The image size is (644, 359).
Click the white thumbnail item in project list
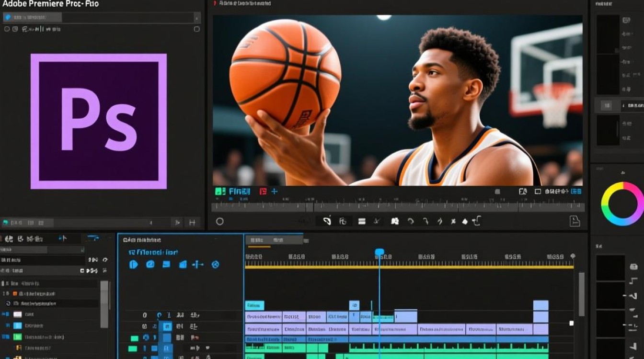click(18, 314)
